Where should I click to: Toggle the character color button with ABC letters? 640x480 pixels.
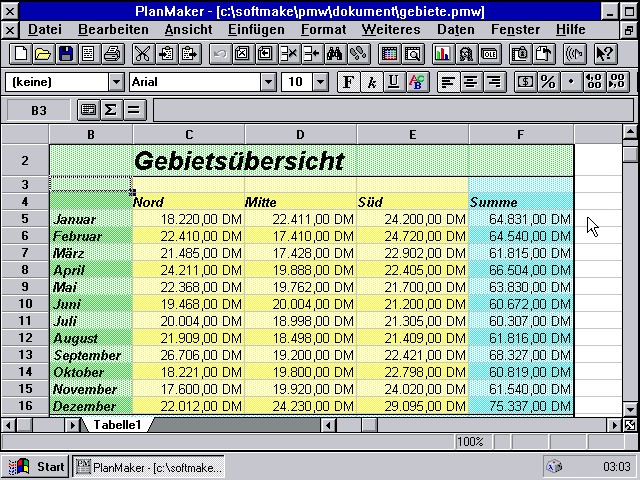tap(417, 82)
